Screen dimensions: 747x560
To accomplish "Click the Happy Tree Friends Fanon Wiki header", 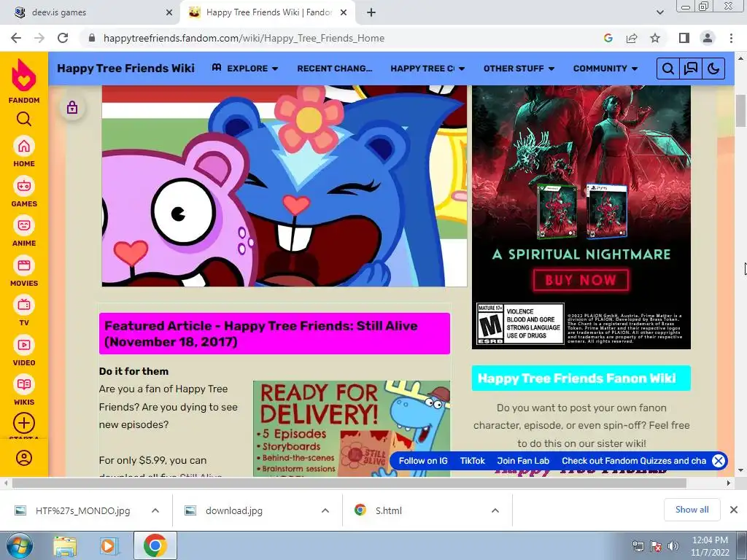I will pyautogui.click(x=581, y=378).
